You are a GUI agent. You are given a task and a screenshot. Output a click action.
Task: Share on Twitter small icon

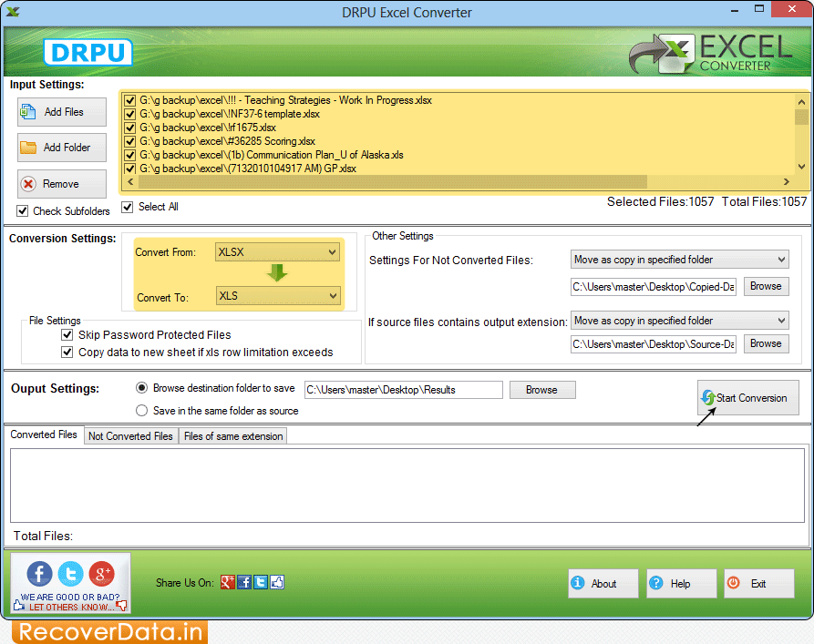tap(261, 582)
